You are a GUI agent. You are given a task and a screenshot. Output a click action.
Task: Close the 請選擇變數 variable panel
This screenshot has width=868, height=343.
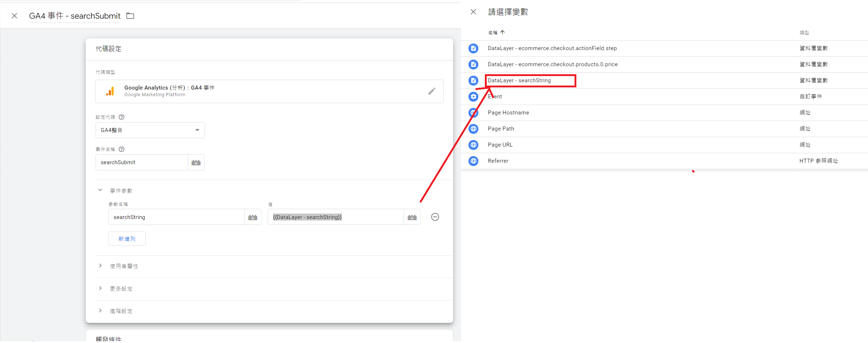tap(473, 12)
